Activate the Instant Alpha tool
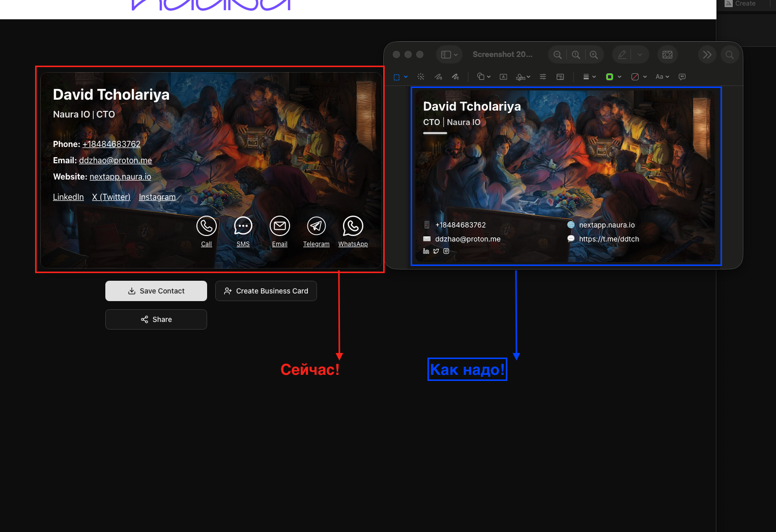Image resolution: width=776 pixels, height=532 pixels. coord(421,76)
